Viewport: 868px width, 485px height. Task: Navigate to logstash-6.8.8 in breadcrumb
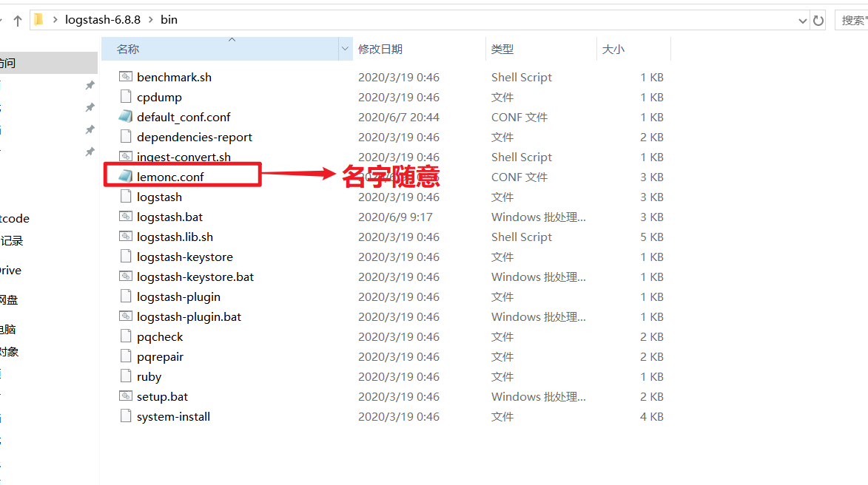pyautogui.click(x=103, y=20)
